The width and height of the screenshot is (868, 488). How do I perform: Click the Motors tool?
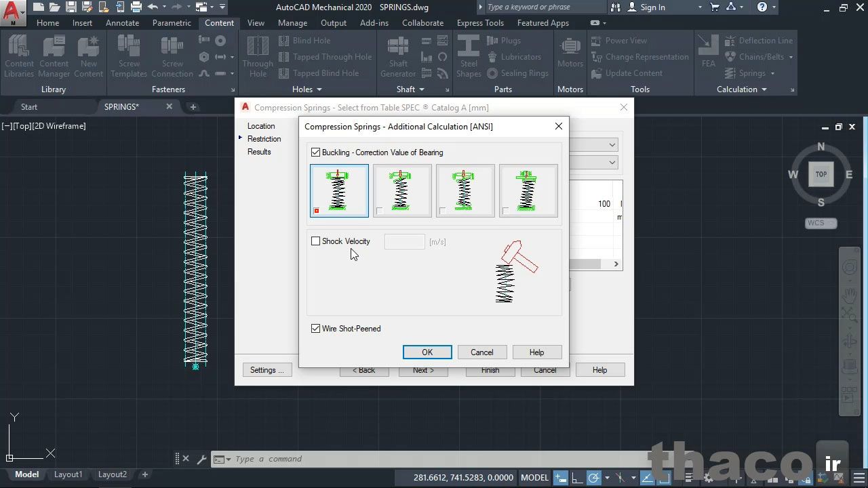pos(570,53)
